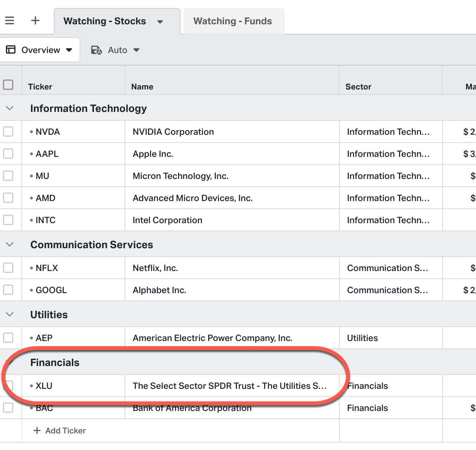Click the BAC ticker cell
The width and height of the screenshot is (476, 450).
pyautogui.click(x=73, y=408)
